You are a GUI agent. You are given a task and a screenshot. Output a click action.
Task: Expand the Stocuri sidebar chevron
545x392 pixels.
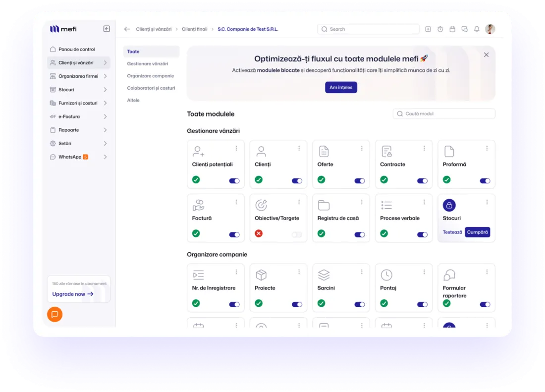click(x=105, y=90)
